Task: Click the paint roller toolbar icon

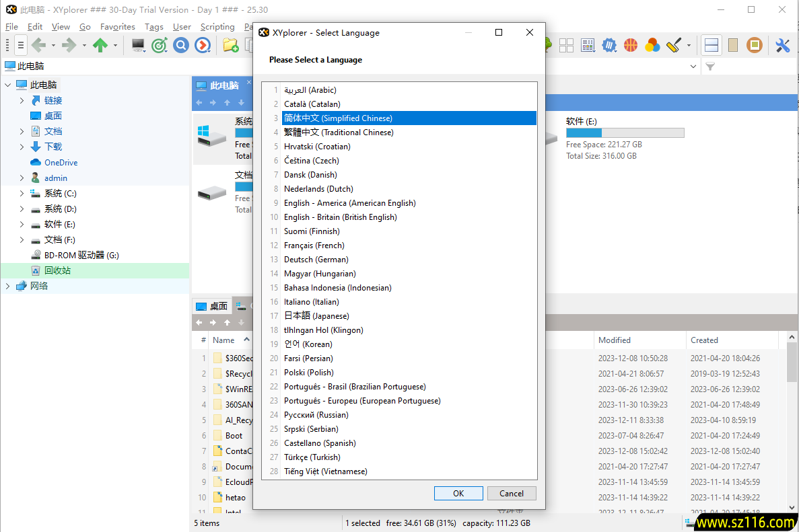Action: [x=673, y=45]
